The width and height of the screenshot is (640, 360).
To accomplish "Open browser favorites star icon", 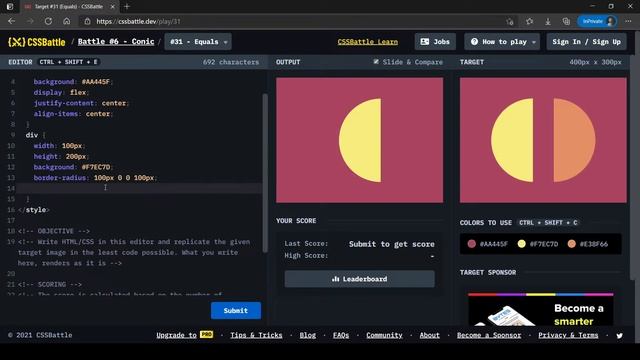I will (x=529, y=21).
